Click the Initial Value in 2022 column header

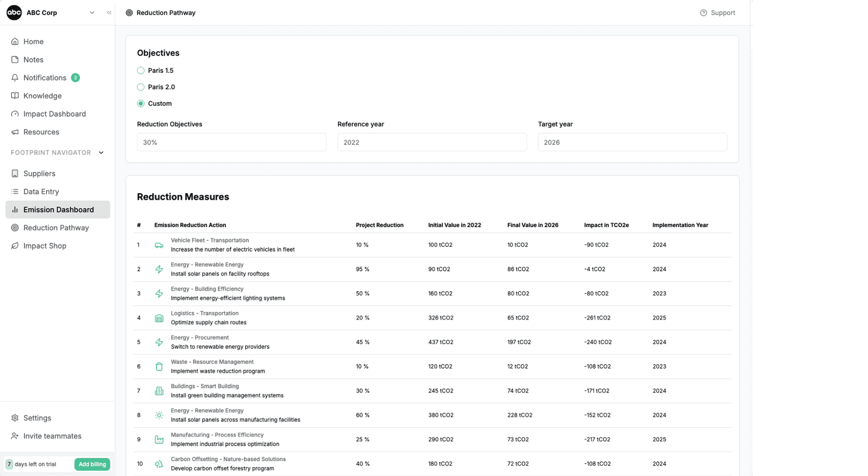454,225
